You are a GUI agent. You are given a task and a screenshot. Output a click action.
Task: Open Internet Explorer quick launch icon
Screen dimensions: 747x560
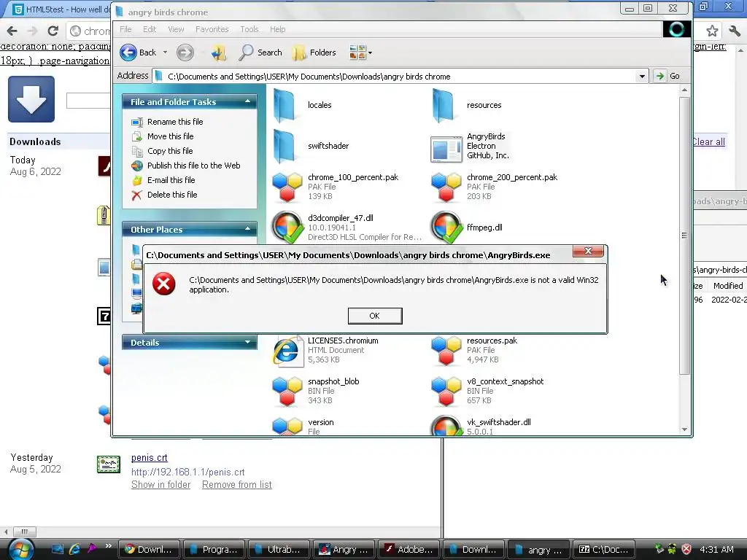[x=75, y=548]
